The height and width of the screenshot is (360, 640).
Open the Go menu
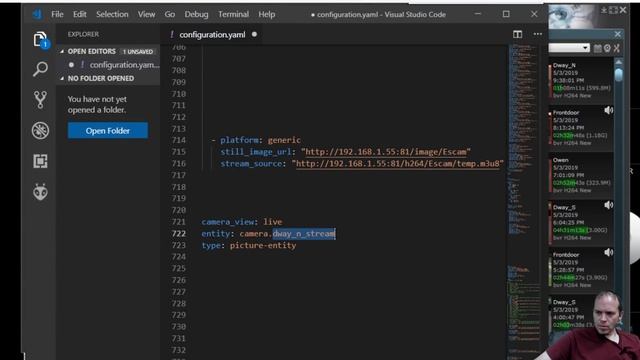[170, 14]
